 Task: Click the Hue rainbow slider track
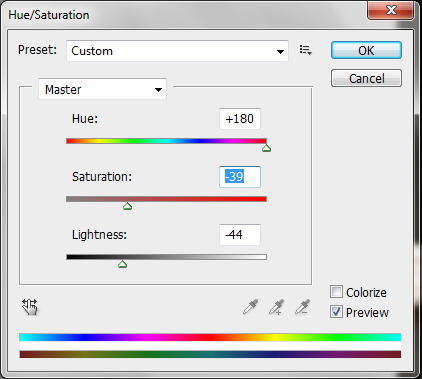point(166,141)
